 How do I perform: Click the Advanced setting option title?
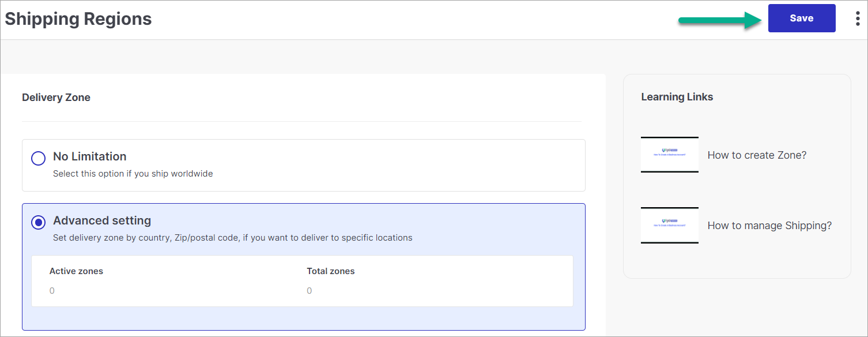pyautogui.click(x=102, y=220)
